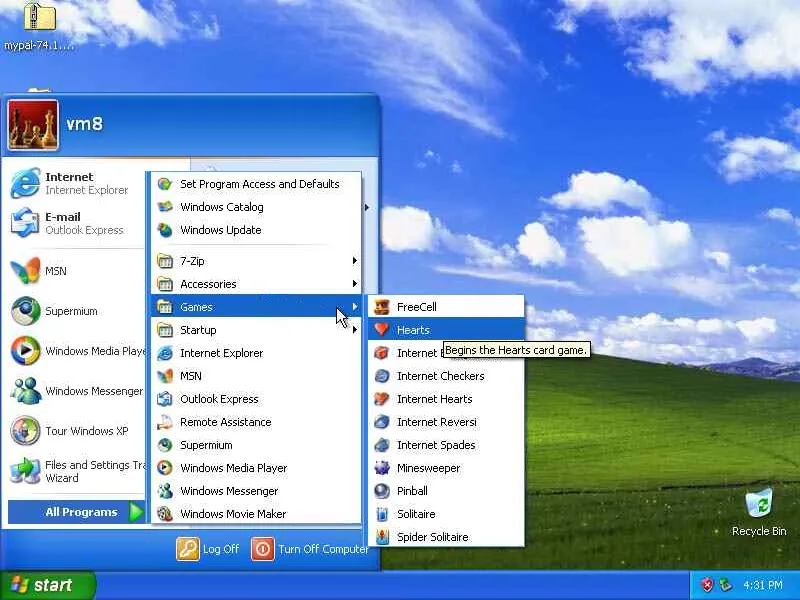Open Startup folder in All Programs
Viewport: 800px width, 600px height.
pos(256,330)
